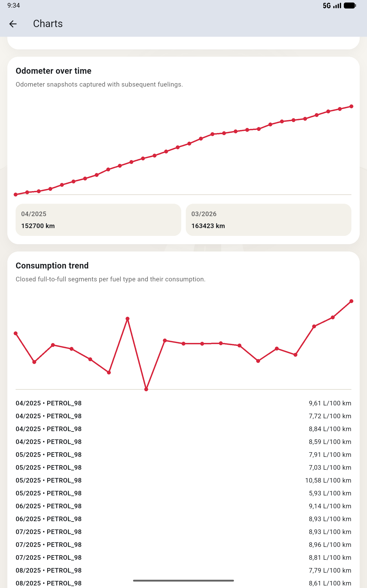Viewport: 367px width, 588px height.
Task: Tap the back arrow in the header
Action: point(13,24)
